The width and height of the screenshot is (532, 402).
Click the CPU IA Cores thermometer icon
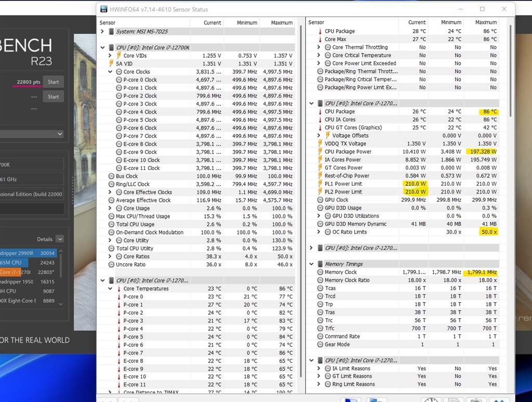coord(320,120)
